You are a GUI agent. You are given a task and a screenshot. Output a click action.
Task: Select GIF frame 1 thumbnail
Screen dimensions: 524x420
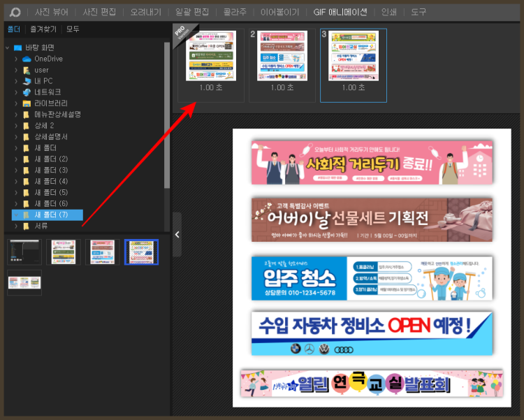click(x=211, y=56)
